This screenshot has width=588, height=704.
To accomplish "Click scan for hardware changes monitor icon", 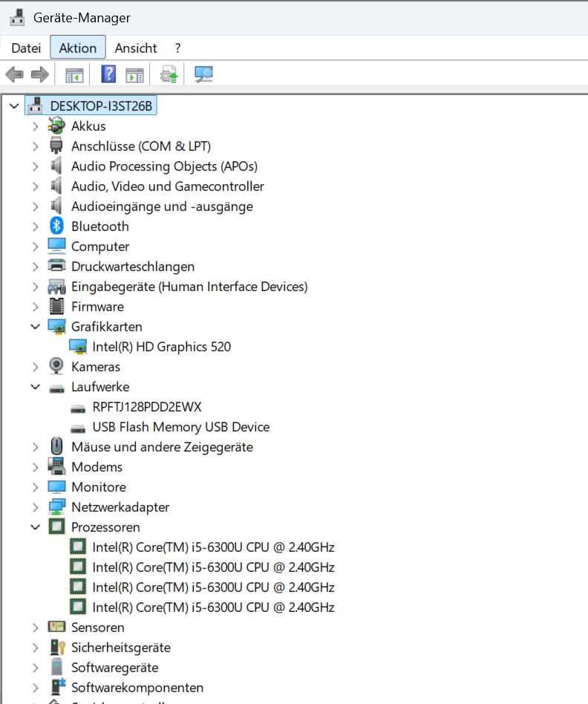I will (203, 74).
